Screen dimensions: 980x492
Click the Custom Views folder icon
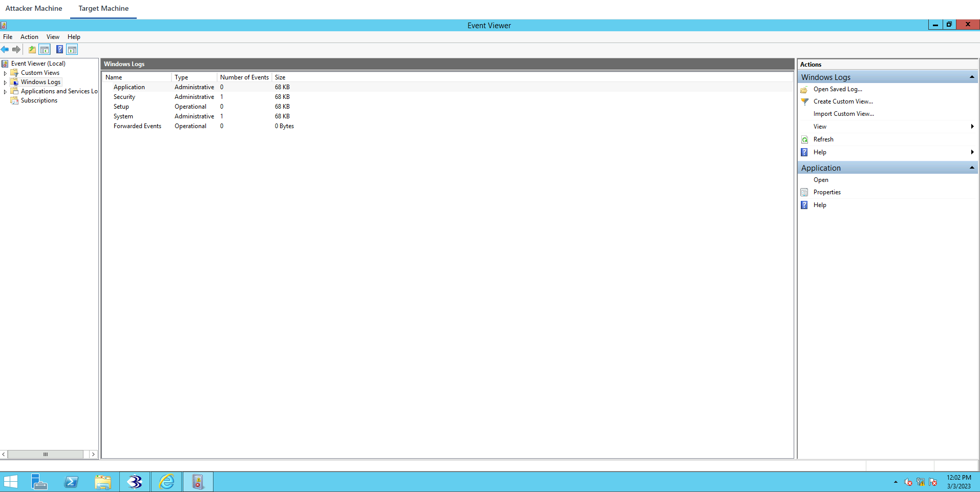point(15,73)
